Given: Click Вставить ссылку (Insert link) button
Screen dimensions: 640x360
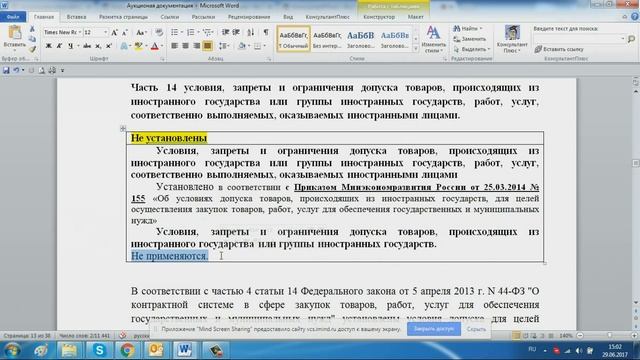Looking at the screenshot, I should (559, 49).
